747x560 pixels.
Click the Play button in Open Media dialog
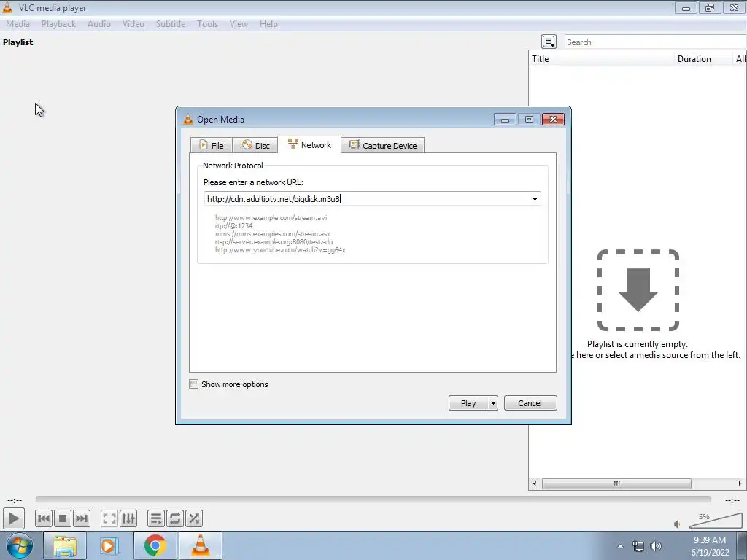(468, 402)
